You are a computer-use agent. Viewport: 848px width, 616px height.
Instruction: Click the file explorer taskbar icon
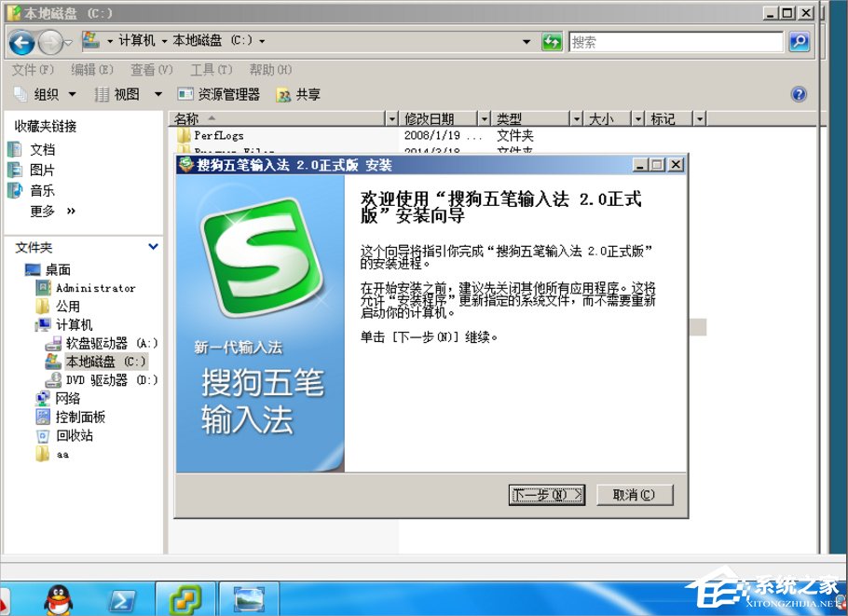point(247,597)
